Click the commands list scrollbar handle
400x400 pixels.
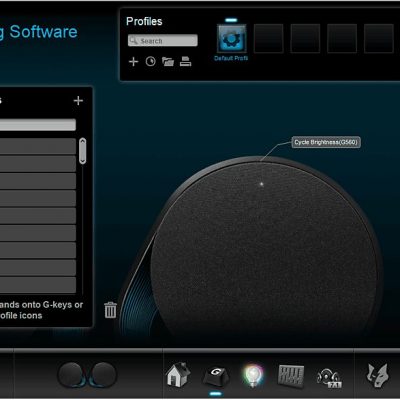[82, 151]
